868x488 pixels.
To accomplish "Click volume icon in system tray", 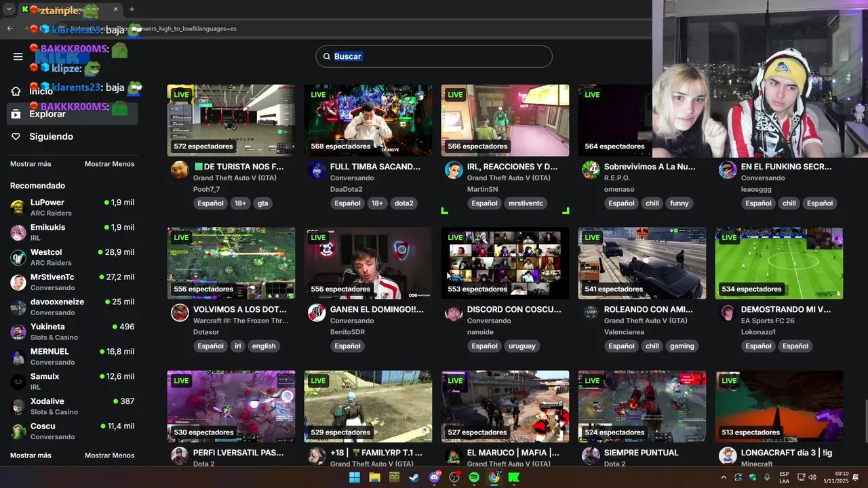I will [x=812, y=477].
